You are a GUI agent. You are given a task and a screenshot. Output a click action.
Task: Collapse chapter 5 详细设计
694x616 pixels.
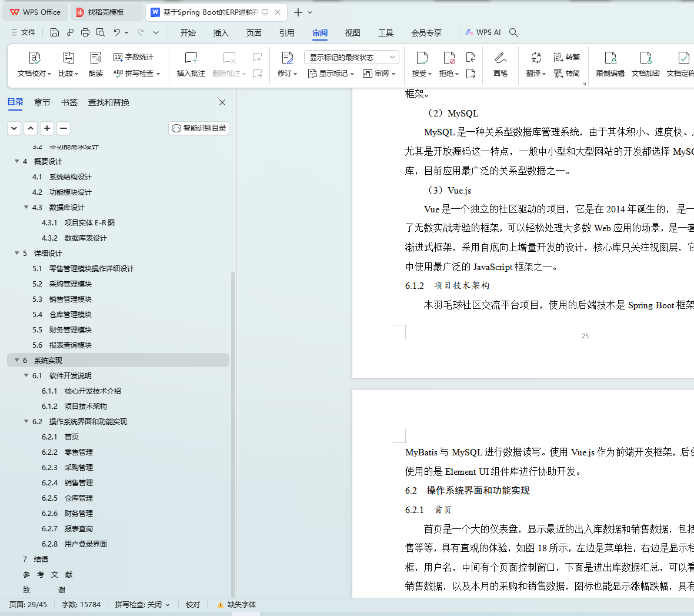click(17, 253)
